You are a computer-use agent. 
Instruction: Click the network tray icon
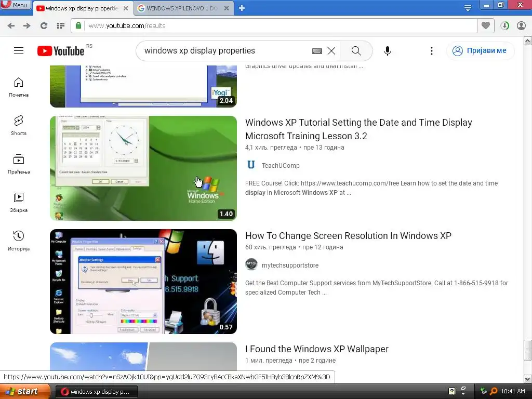[x=484, y=391]
